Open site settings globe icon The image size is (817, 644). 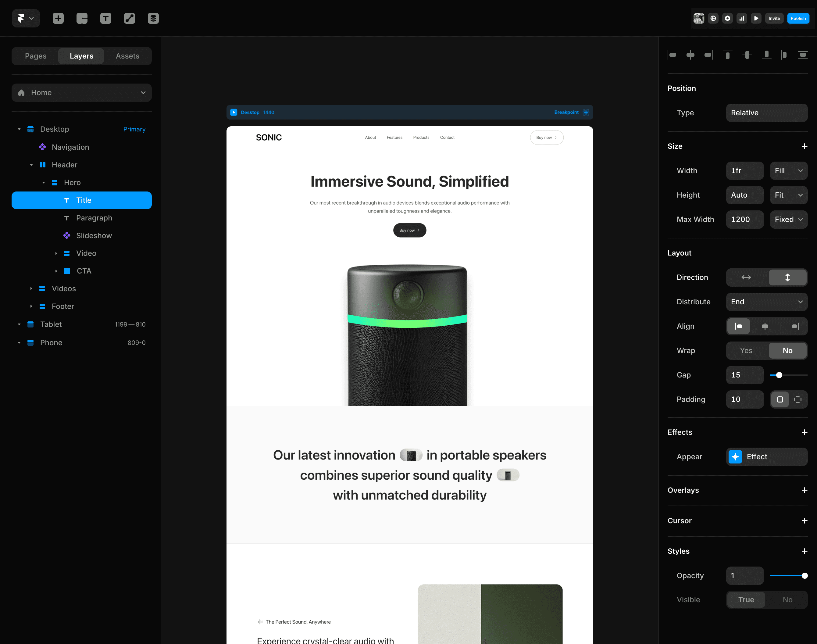pyautogui.click(x=713, y=18)
